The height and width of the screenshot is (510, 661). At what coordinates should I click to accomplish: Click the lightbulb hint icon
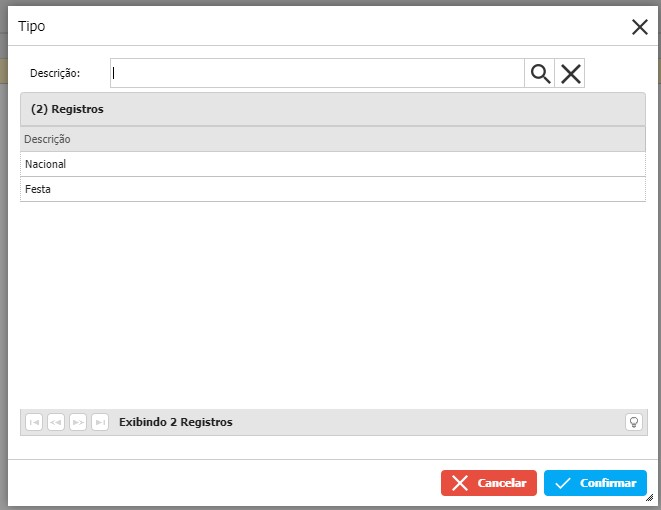click(x=633, y=422)
